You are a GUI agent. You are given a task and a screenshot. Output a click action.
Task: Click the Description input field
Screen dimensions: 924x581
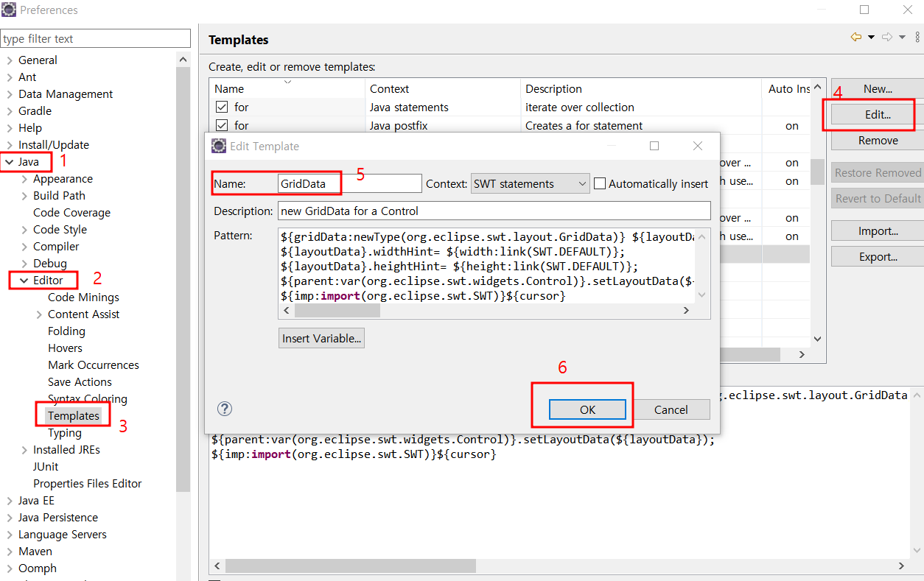494,211
